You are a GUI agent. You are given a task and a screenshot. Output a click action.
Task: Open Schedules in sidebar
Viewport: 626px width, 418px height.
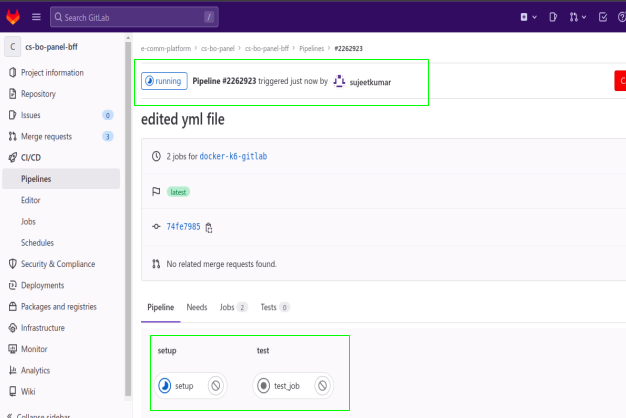[x=38, y=243]
